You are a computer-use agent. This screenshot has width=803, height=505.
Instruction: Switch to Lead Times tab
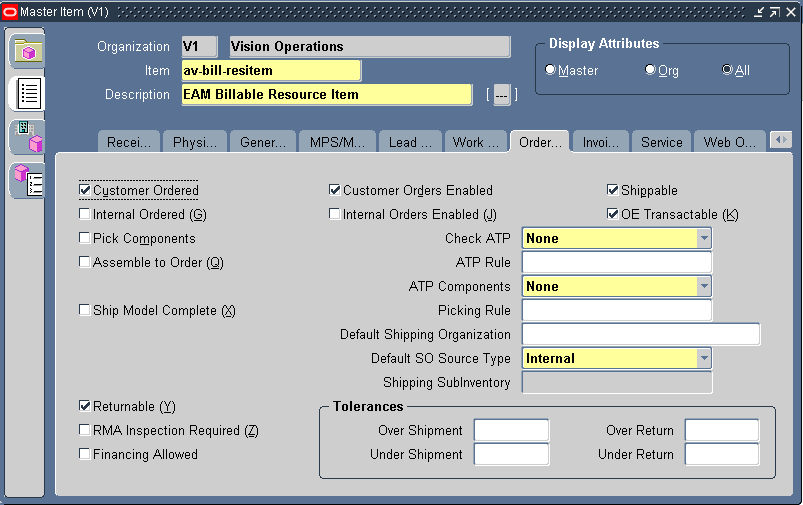(x=410, y=142)
